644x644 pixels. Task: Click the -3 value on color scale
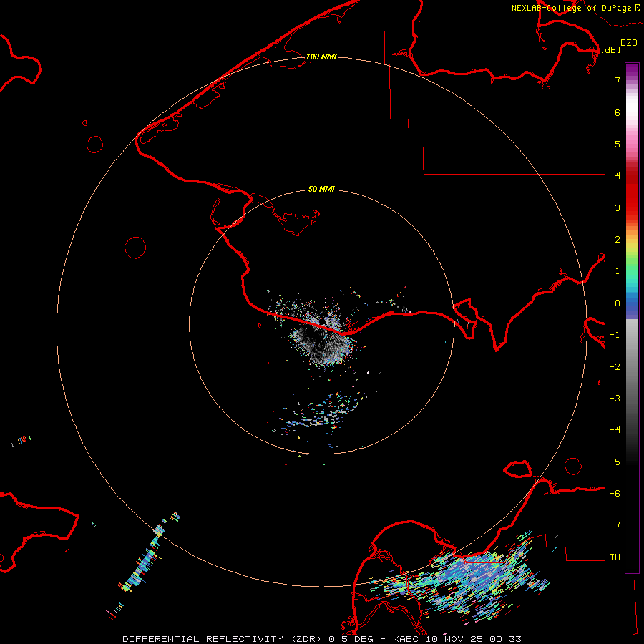click(615, 399)
